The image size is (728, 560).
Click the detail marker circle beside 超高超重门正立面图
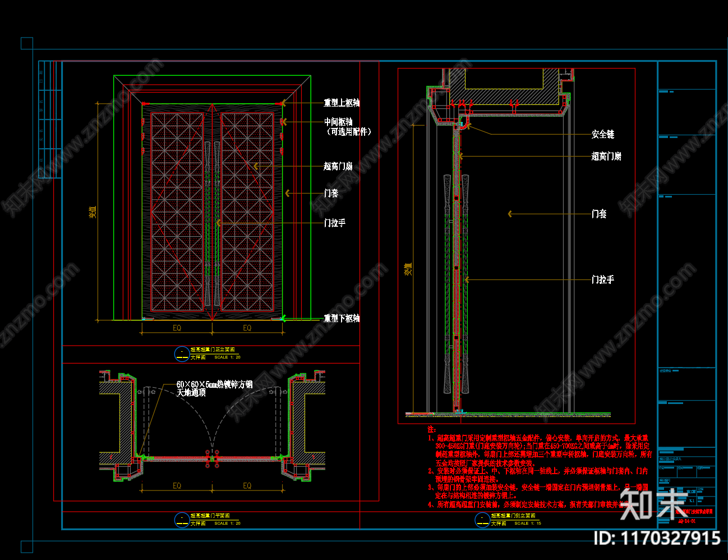182,354
